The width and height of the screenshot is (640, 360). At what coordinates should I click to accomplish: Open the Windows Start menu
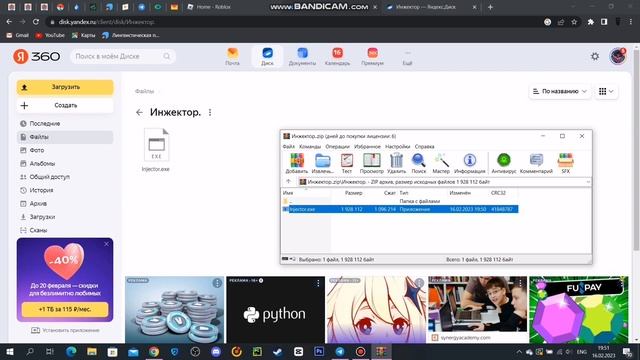(10, 352)
